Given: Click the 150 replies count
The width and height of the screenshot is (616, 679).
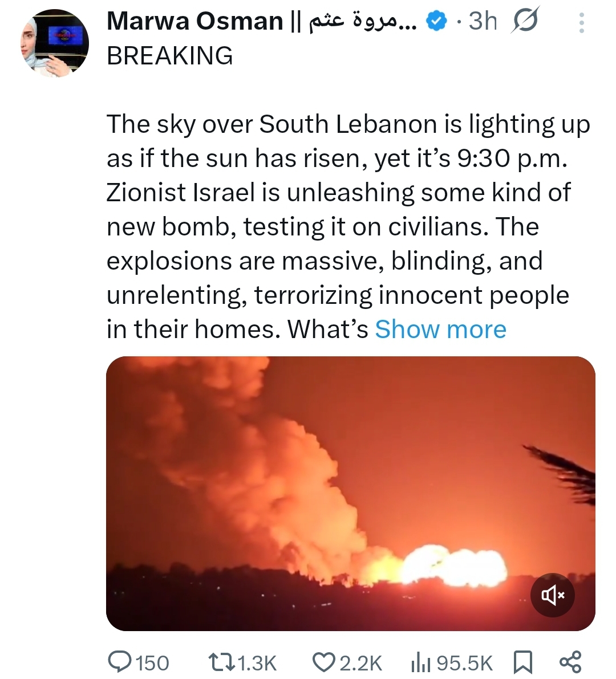Looking at the screenshot, I should pos(152,663).
